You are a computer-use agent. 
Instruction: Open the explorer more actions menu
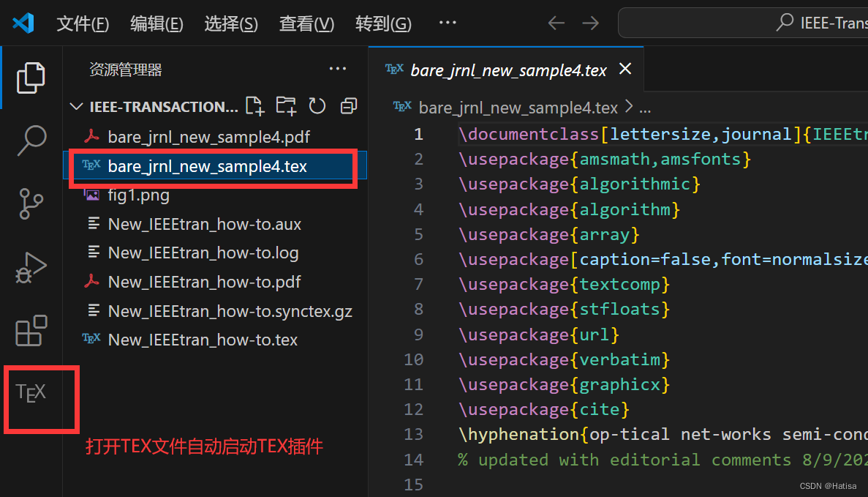pos(337,68)
